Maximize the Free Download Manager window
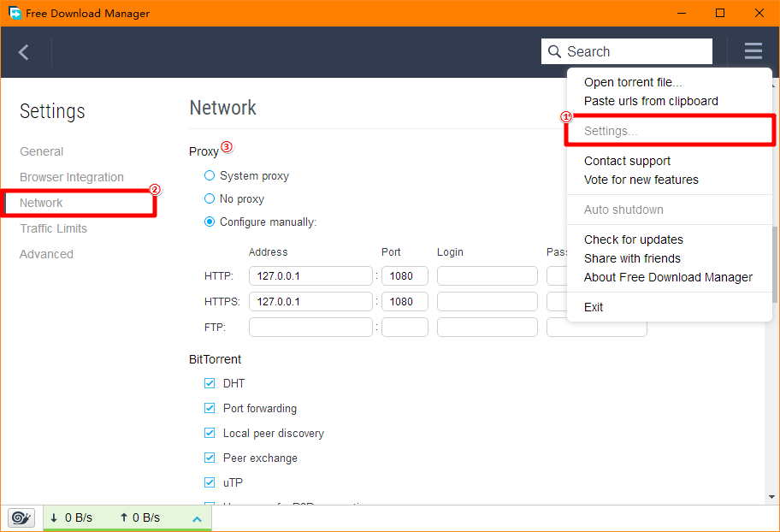Screen dimensions: 780x532 (720, 13)
